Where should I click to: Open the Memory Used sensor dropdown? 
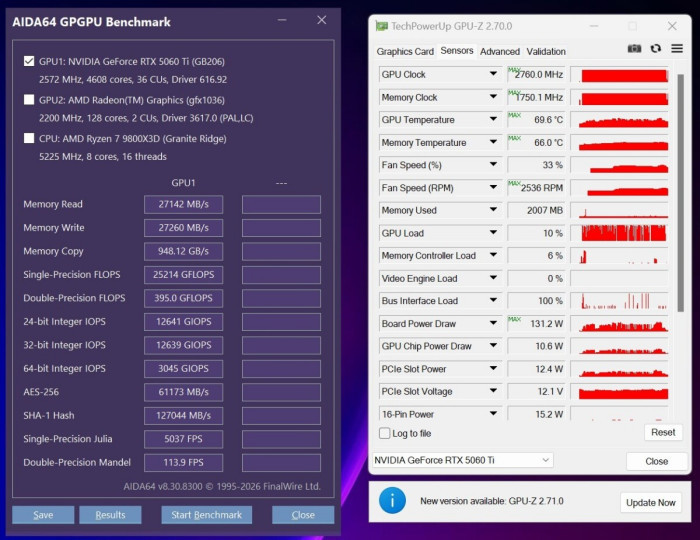coord(493,210)
